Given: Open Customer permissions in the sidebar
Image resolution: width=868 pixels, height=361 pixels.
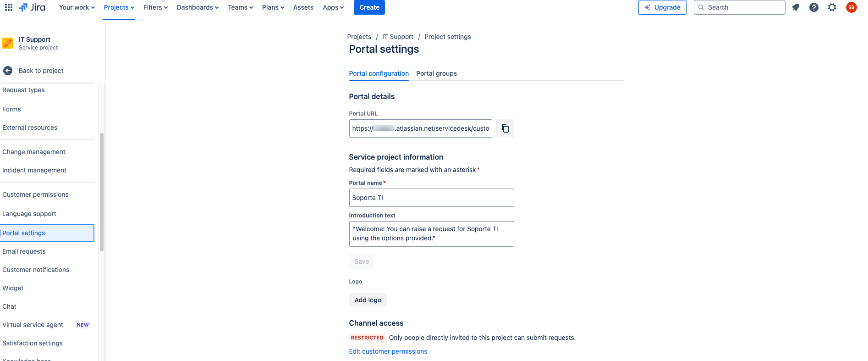Looking at the screenshot, I should tap(35, 194).
